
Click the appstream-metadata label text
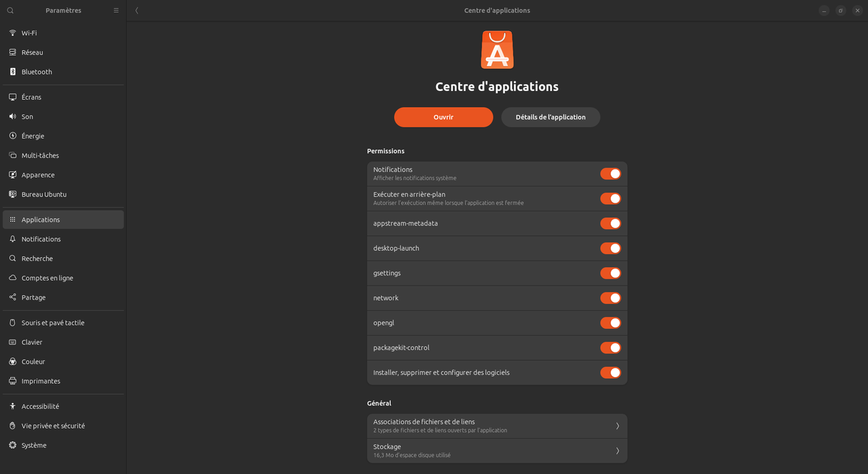tap(406, 223)
